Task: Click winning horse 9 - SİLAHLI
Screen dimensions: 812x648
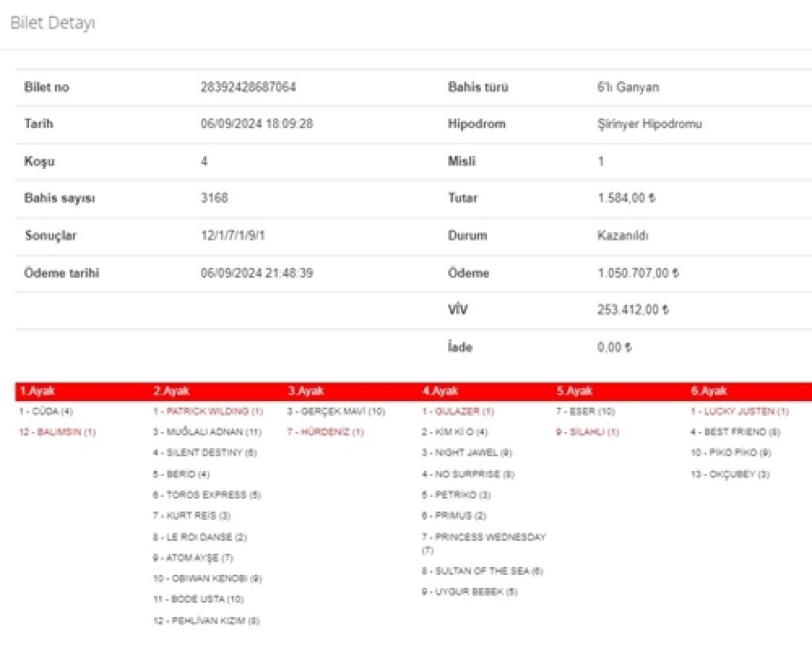Action: [587, 432]
